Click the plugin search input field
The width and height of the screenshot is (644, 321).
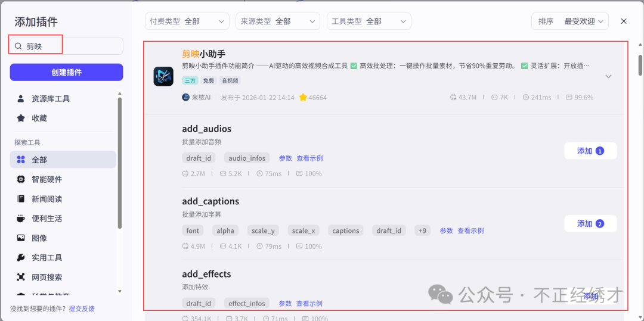click(67, 46)
